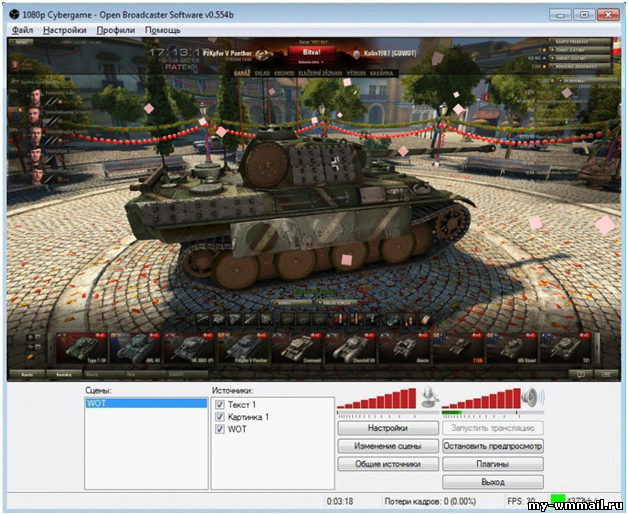The width and height of the screenshot is (628, 515).
Task: Open the Плагины button
Action: (493, 464)
